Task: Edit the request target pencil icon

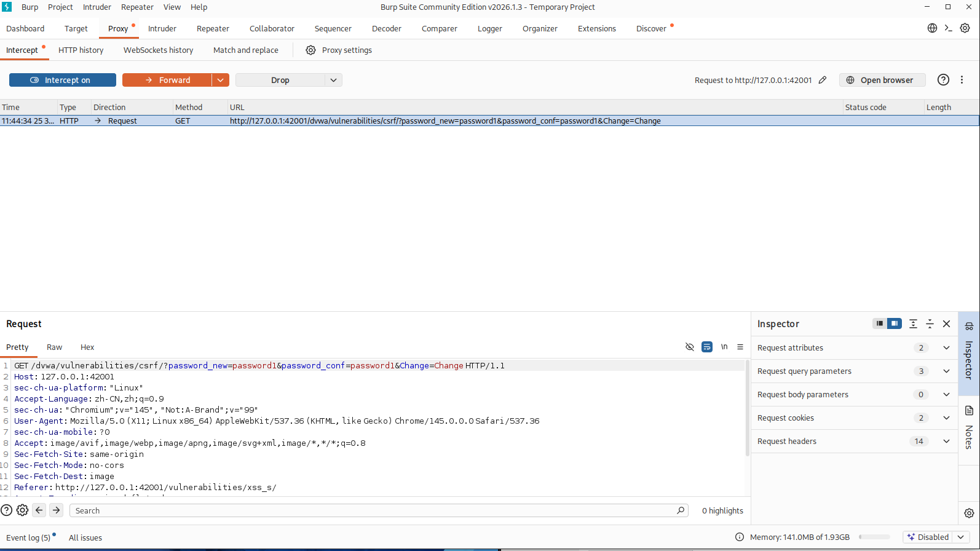Action: 823,80
